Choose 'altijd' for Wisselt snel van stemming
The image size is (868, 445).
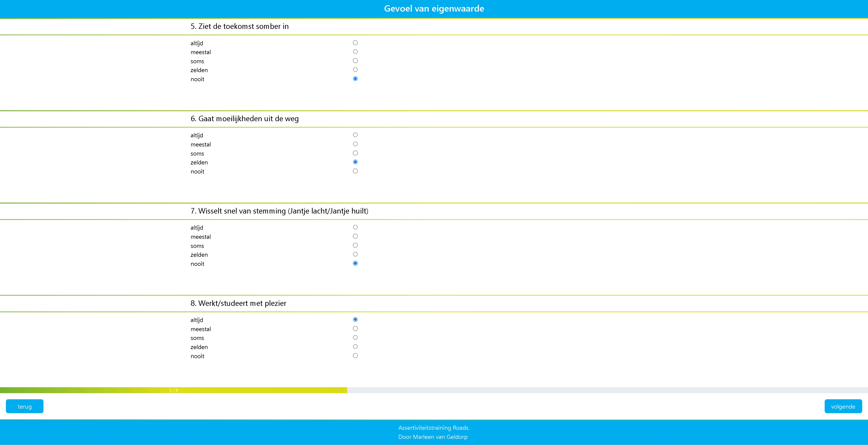pyautogui.click(x=355, y=227)
